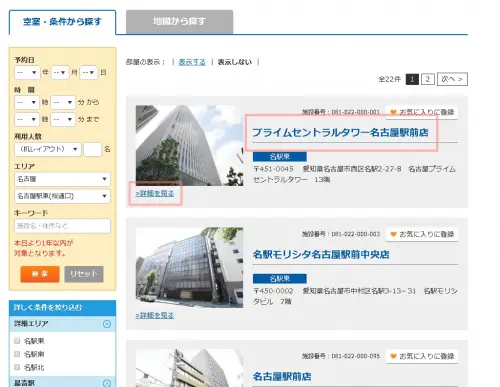Check the 名駅東 area checkbox

pos(17,341)
